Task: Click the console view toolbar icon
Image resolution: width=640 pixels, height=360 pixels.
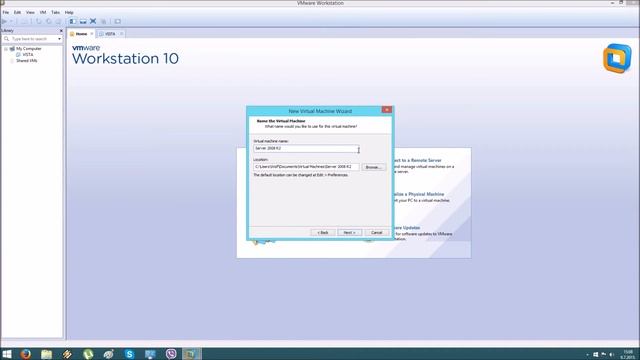Action: click(118, 21)
